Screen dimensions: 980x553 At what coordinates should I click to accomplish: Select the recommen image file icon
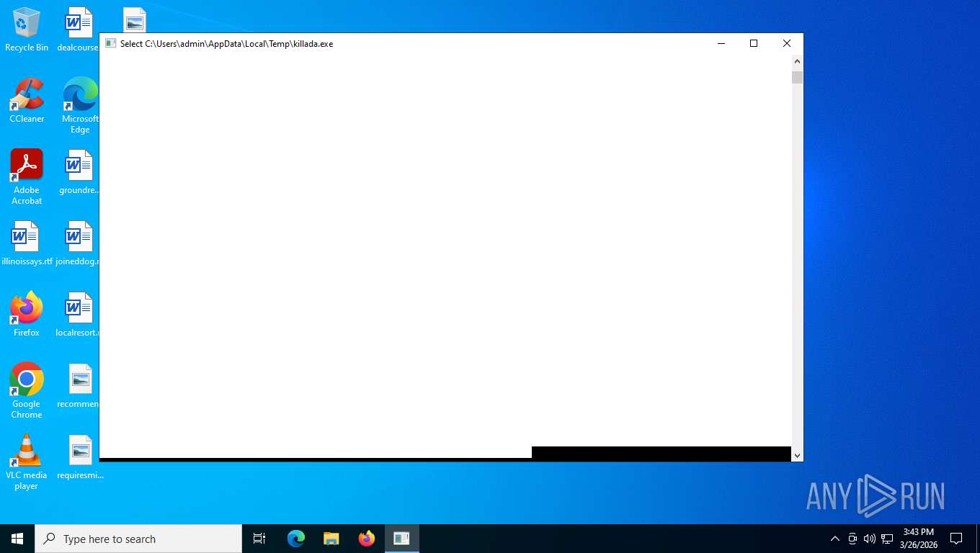(x=79, y=385)
